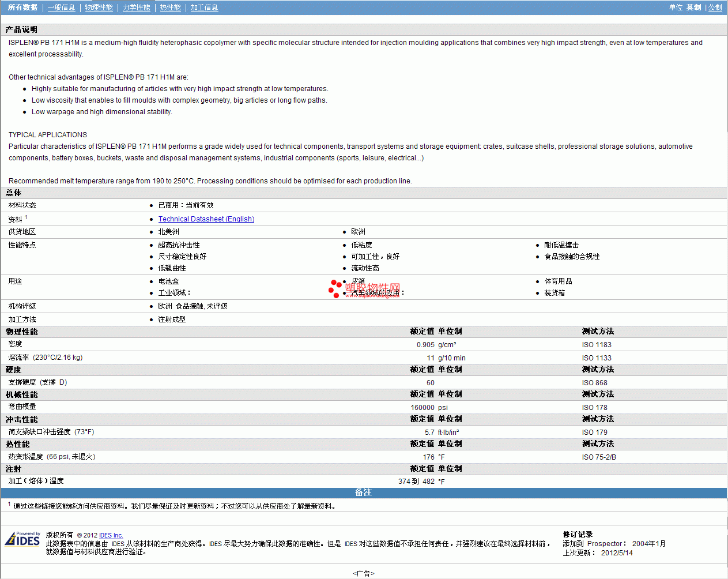Click the 供货地区 row label
The width and height of the screenshot is (728, 579).
(22, 232)
